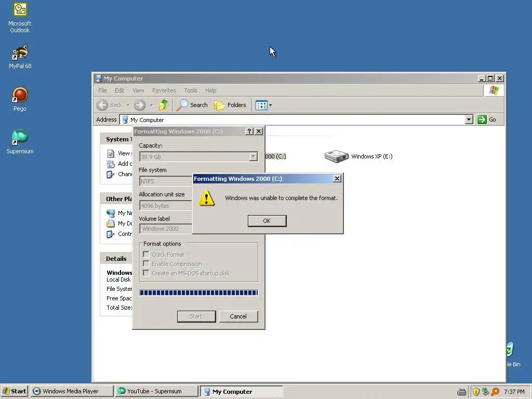Toggle the Enable Compression checkbox
The image size is (532, 399).
pos(146,263)
